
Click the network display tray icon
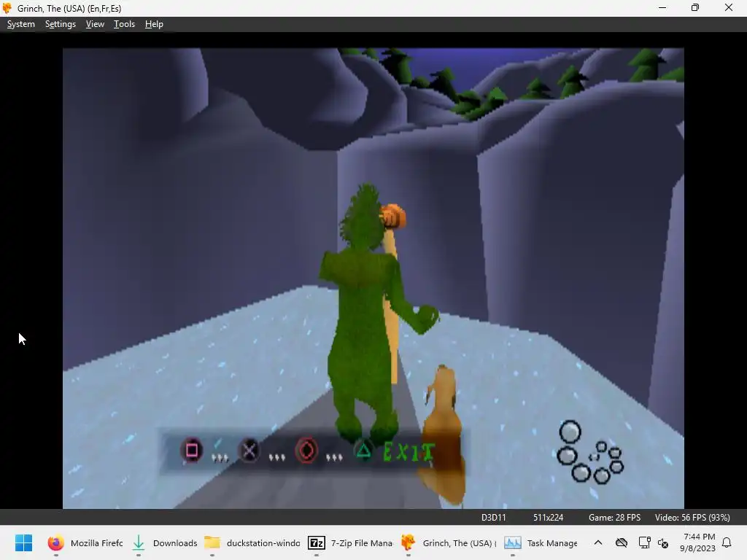tap(644, 542)
